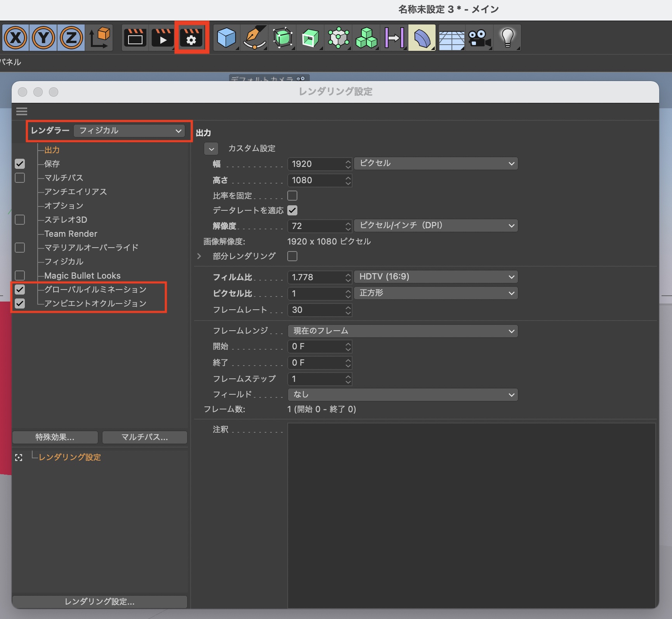Toggle the X axis lock icon
This screenshot has height=619, width=672.
16,38
